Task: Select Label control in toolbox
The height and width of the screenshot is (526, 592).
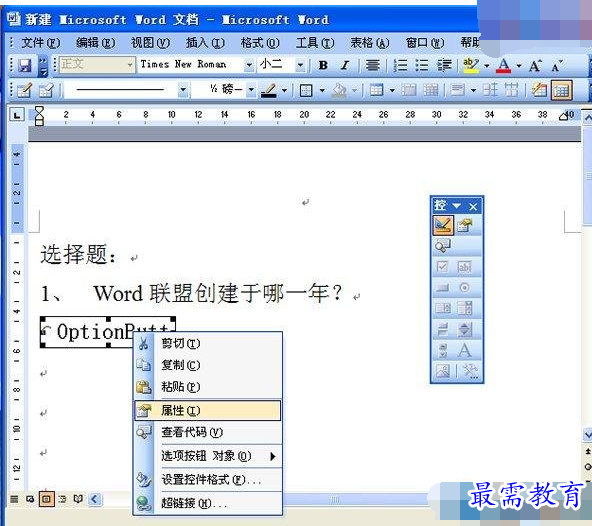Action: click(465, 350)
